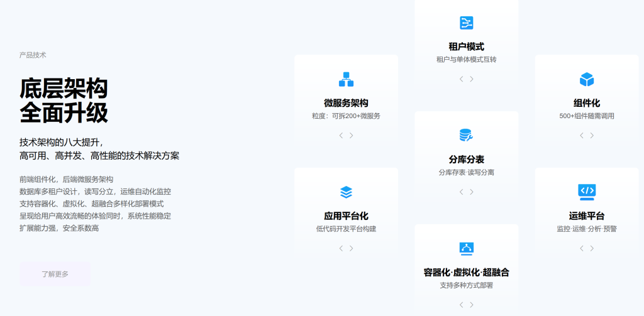The image size is (644, 316).
Task: Click the left arrow under 应用平台化
Action: [x=341, y=248]
